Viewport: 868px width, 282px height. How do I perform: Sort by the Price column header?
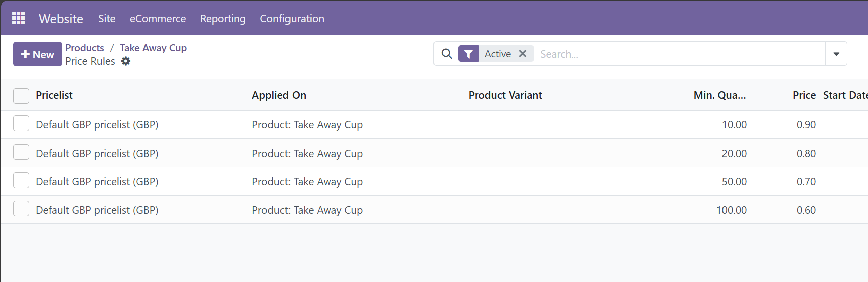coord(804,95)
